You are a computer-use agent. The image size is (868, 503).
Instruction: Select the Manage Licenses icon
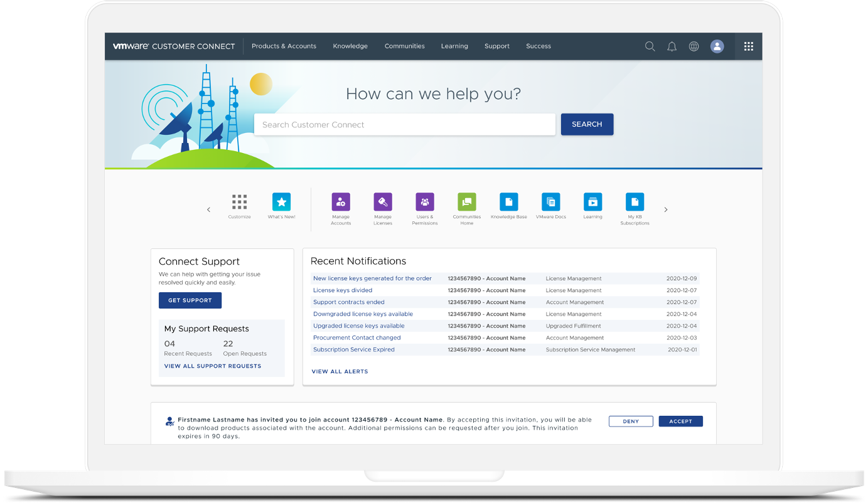383,201
